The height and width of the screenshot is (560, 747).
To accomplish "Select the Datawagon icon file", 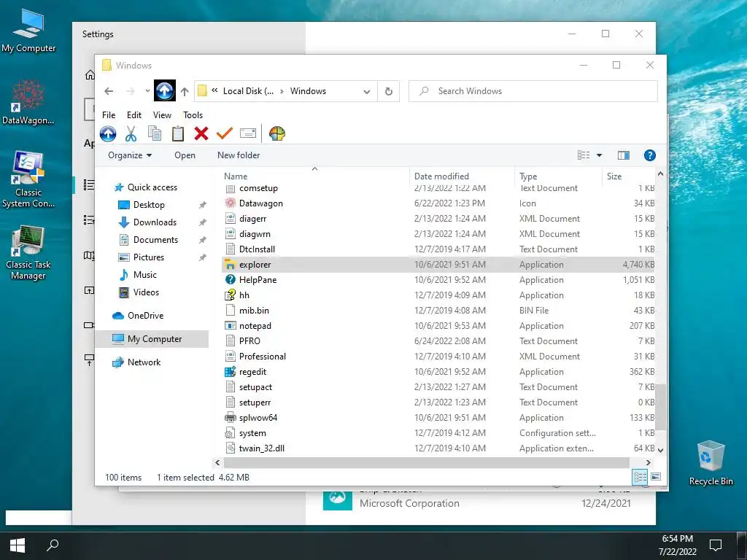I will 230,203.
